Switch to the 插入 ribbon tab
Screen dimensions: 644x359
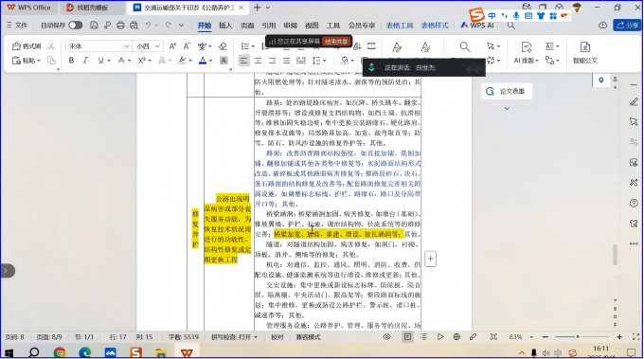pyautogui.click(x=225, y=26)
